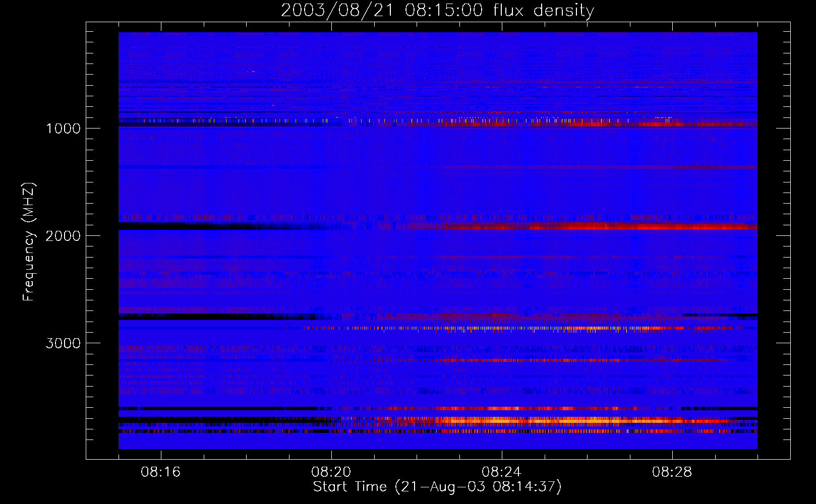Click the 08:24 time tick label
The image size is (816, 504).
click(x=501, y=472)
